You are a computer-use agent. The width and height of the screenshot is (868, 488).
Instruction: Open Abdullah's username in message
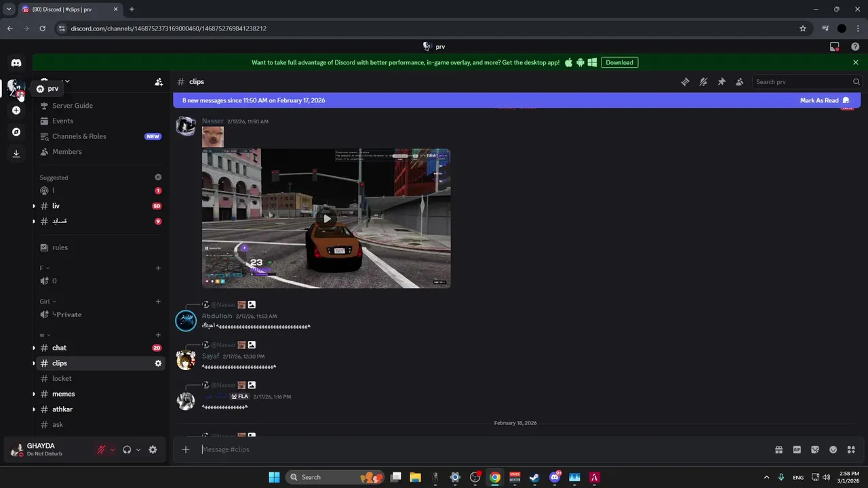(x=217, y=316)
